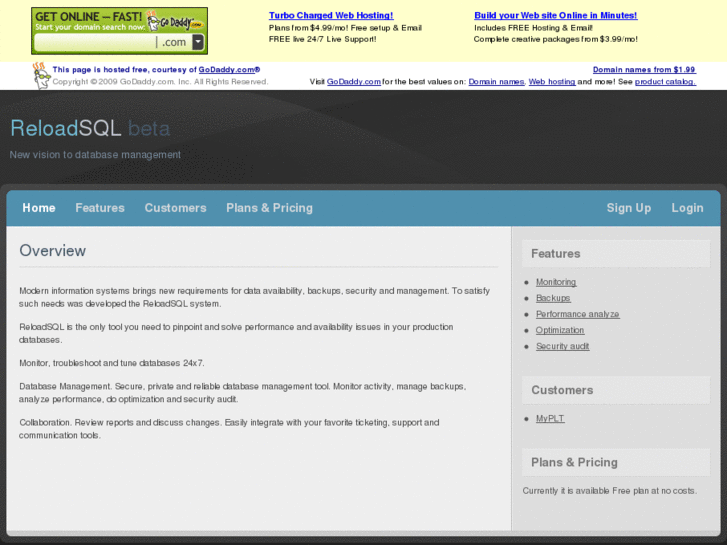The width and height of the screenshot is (727, 545).
Task: Visit GoDaddy.com link after 'Visit'
Action: point(354,82)
